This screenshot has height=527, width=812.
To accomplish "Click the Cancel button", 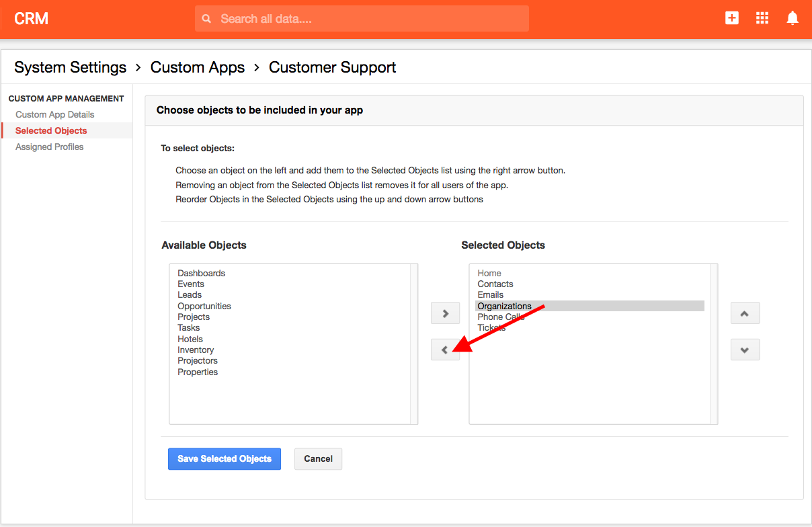I will click(319, 459).
